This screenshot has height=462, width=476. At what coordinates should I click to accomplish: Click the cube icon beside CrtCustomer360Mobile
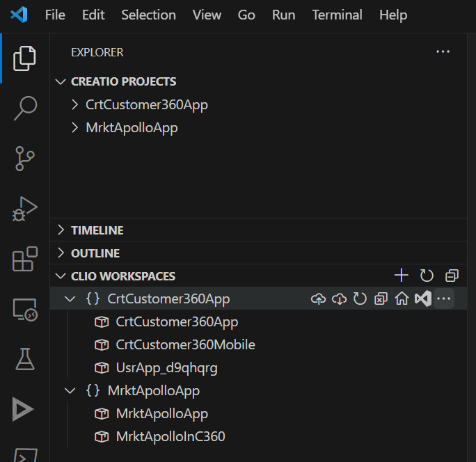click(x=102, y=345)
